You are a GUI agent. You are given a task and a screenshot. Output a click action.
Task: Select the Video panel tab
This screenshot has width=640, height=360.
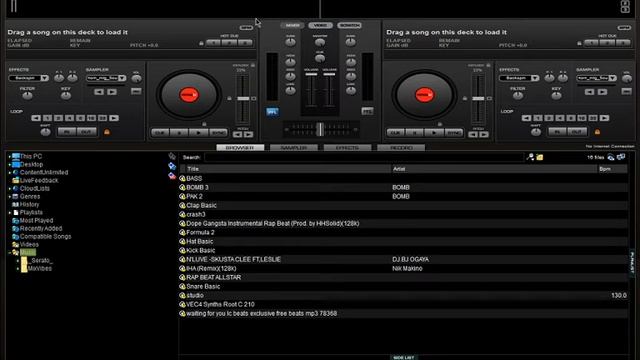pos(320,25)
